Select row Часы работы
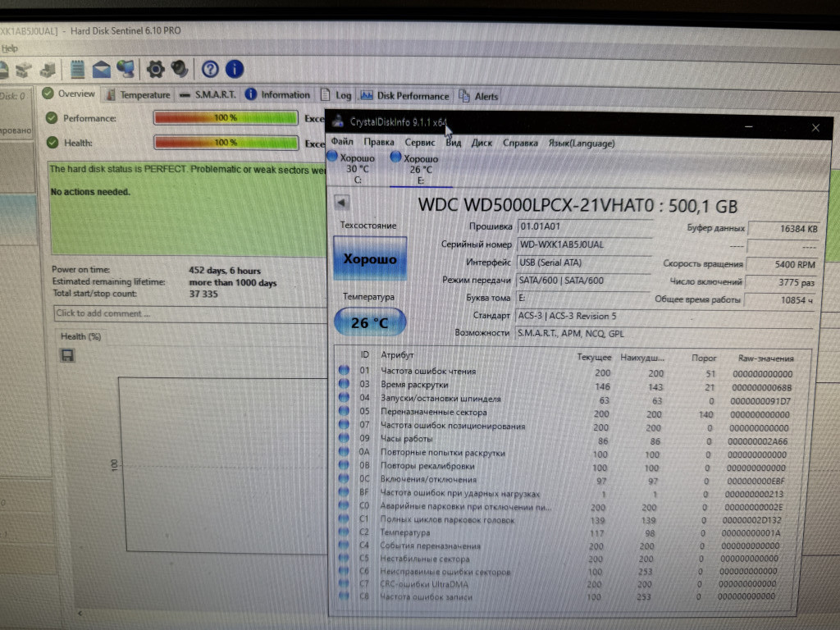The width and height of the screenshot is (840, 630). [x=565, y=440]
